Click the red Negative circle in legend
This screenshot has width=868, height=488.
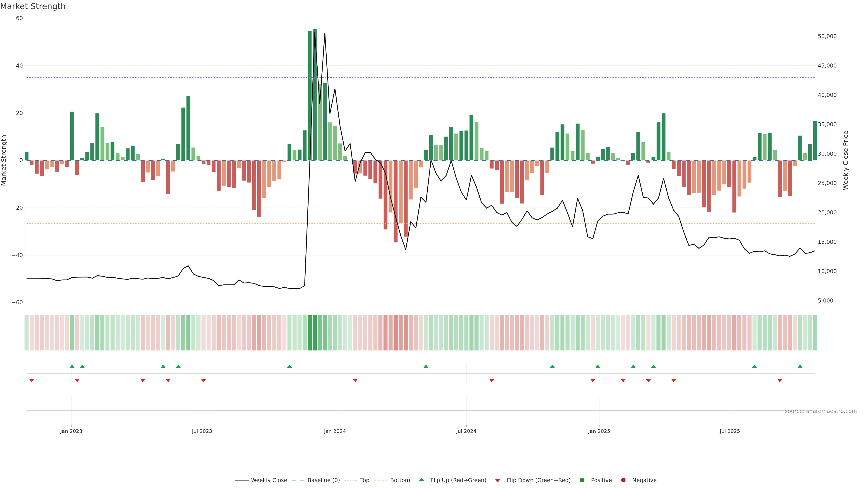pyautogui.click(x=623, y=480)
